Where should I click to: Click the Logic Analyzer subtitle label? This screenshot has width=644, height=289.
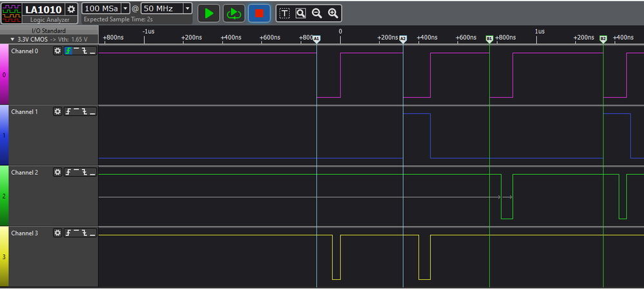point(50,20)
